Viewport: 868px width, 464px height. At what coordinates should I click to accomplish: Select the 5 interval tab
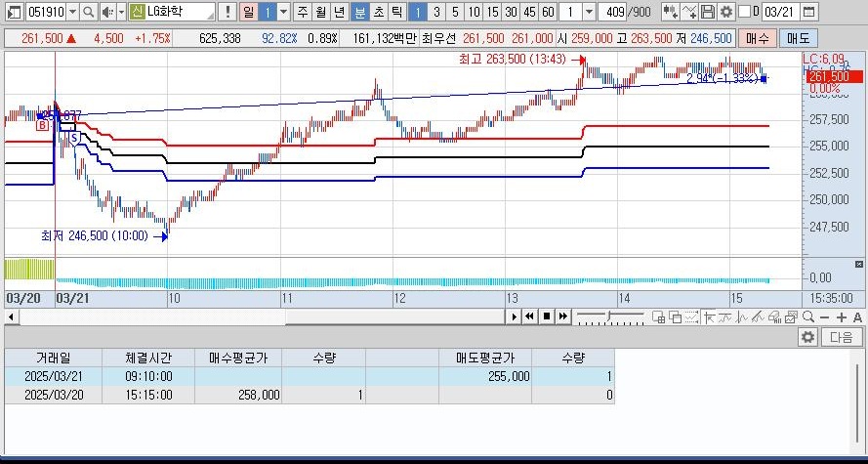[455, 12]
